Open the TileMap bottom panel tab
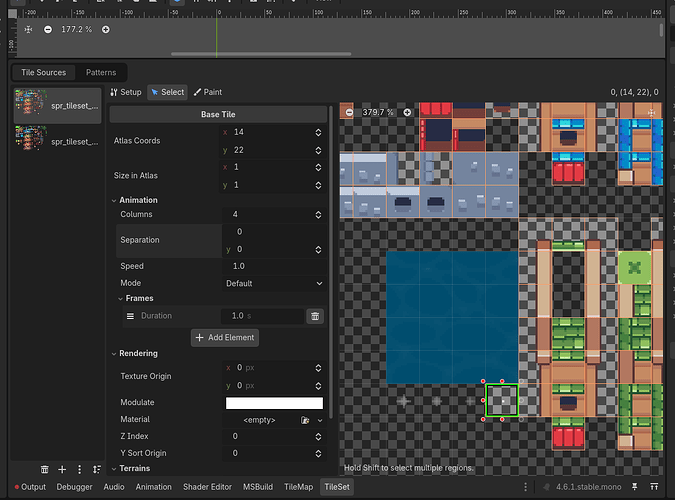 point(298,487)
